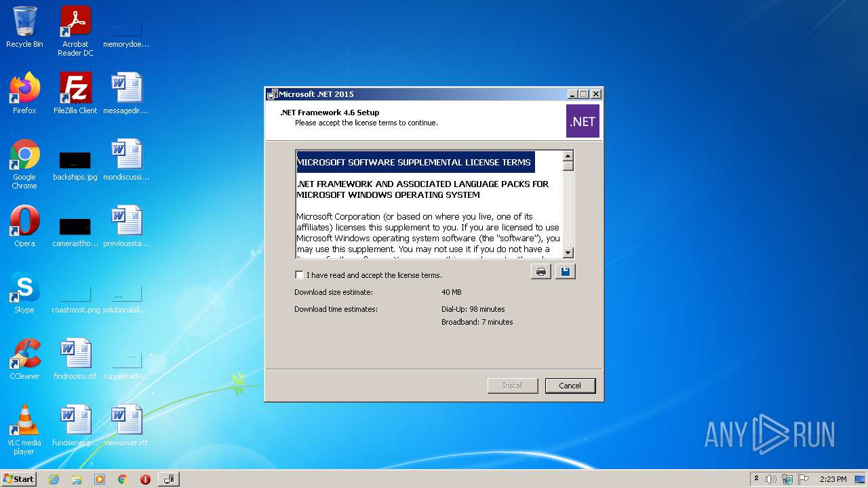Select the previoussta document icon
Screen dimensions: 868x488
(126, 227)
